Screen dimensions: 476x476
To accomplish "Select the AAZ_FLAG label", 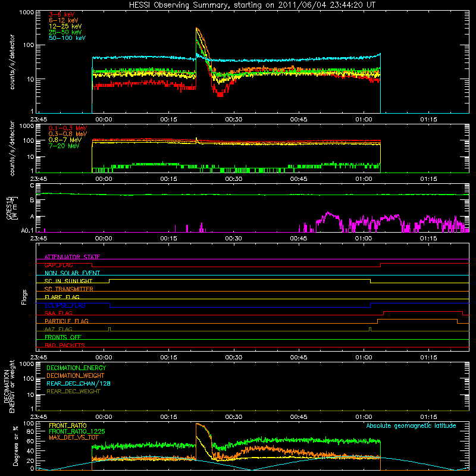I will pos(58,329).
